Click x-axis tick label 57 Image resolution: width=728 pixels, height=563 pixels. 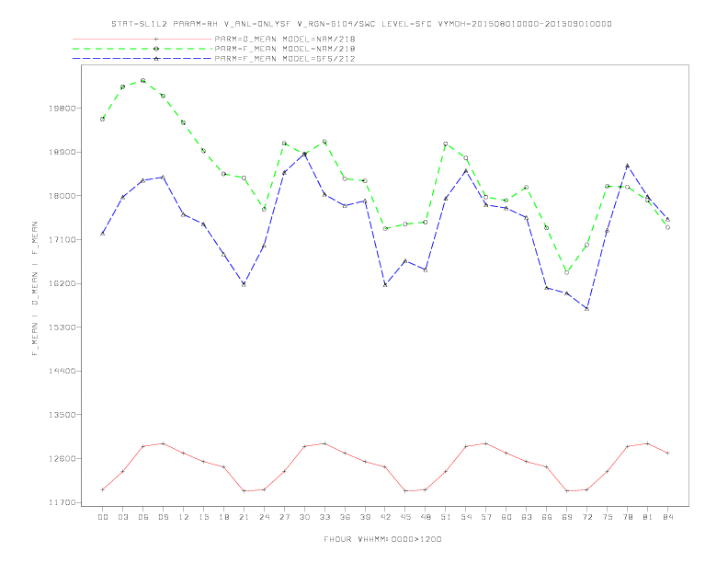click(x=486, y=517)
